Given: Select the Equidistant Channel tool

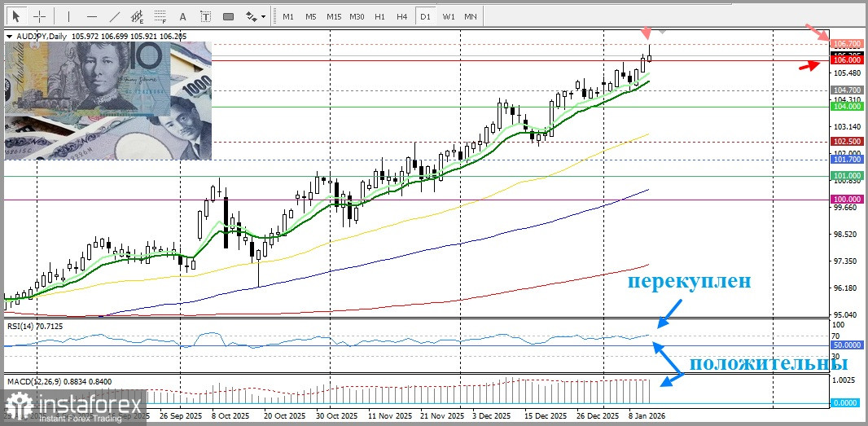Looking at the screenshot, I should point(138,16).
